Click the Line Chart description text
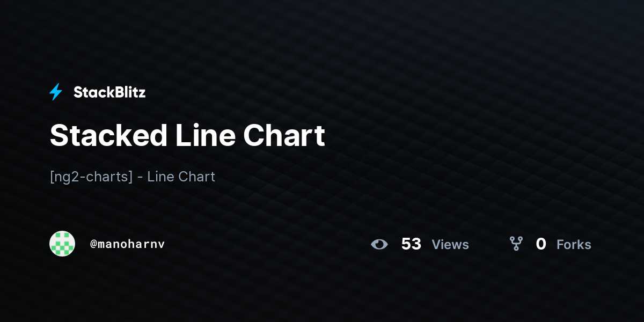The image size is (644, 322). coord(181,177)
